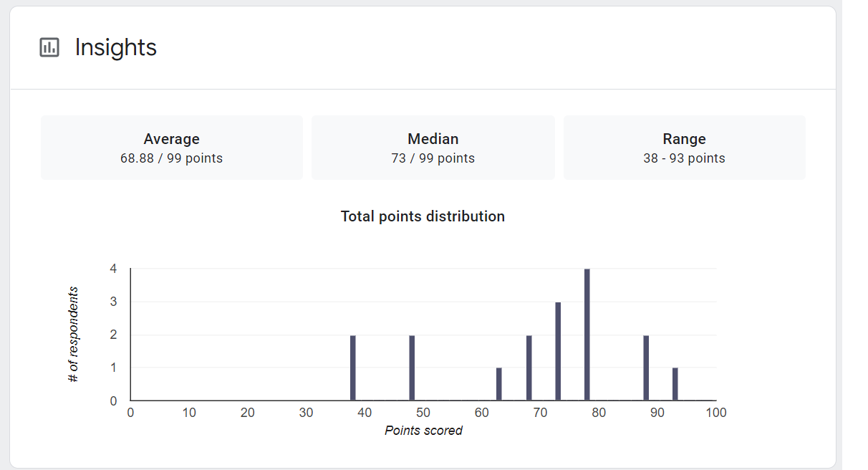Click the 73 / 99 points value
Screen dimensions: 868x470
[x=433, y=158]
